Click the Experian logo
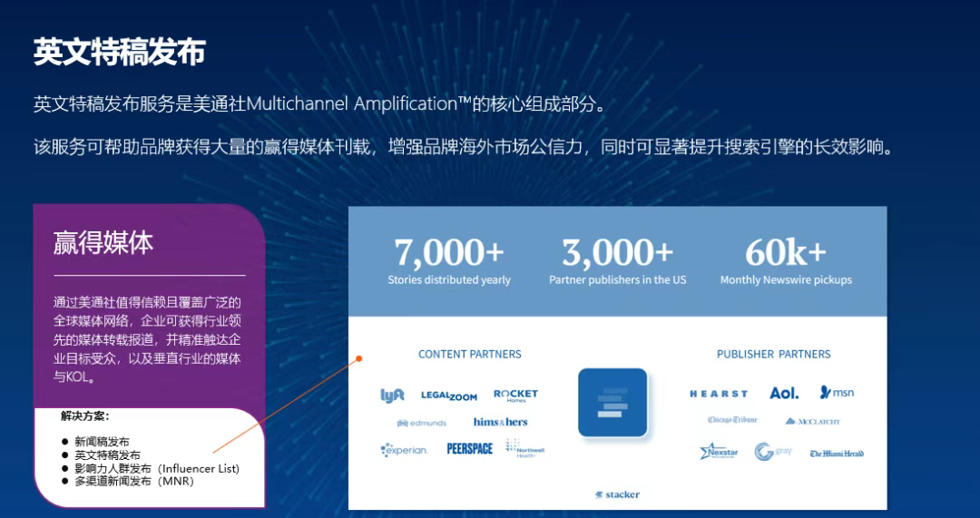The height and width of the screenshot is (518, 980). (405, 450)
